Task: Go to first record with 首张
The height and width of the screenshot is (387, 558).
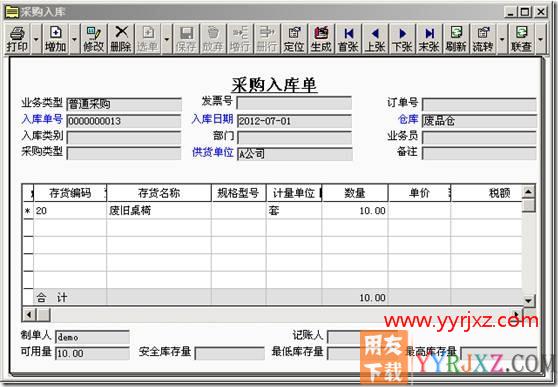Action: (348, 39)
